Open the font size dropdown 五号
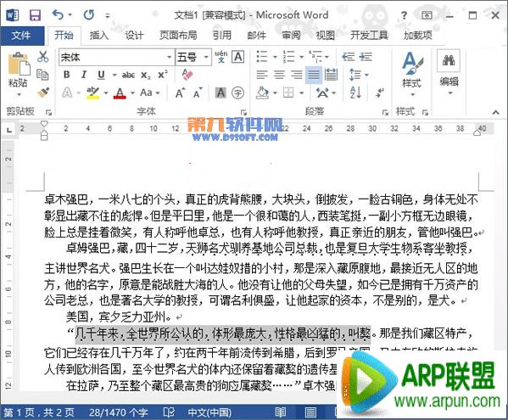508x420 pixels. pos(206,58)
